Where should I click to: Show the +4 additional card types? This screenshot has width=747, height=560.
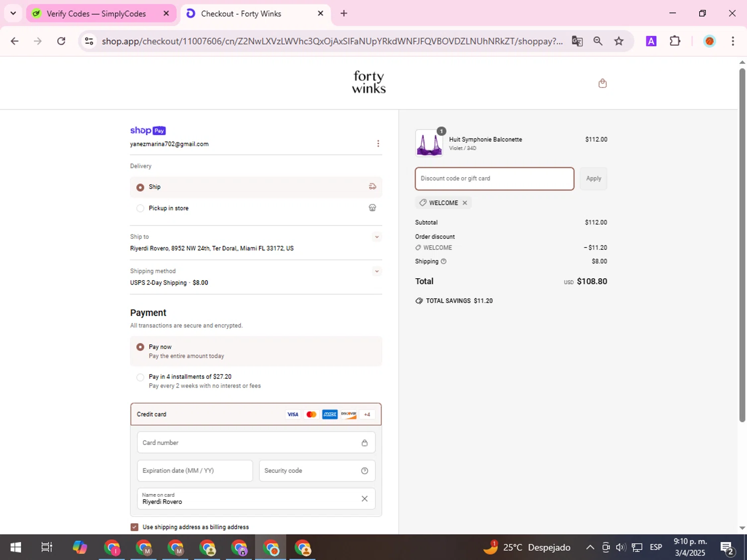[367, 414]
